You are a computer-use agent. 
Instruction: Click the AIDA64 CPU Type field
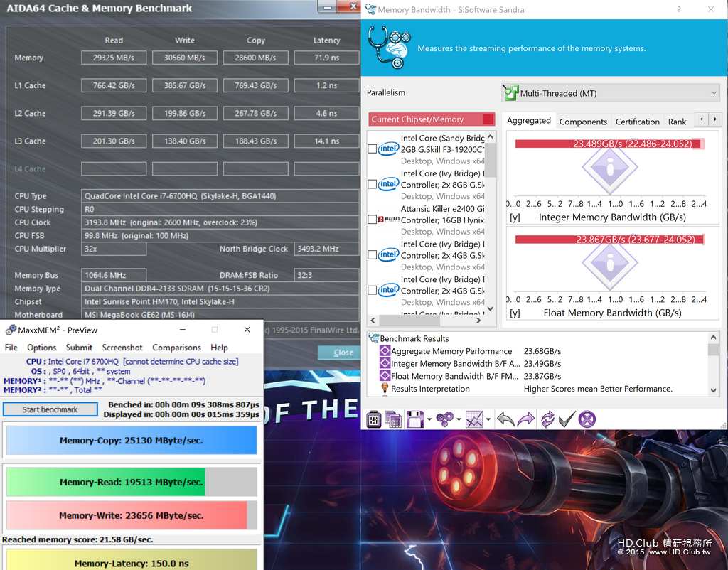(x=220, y=196)
